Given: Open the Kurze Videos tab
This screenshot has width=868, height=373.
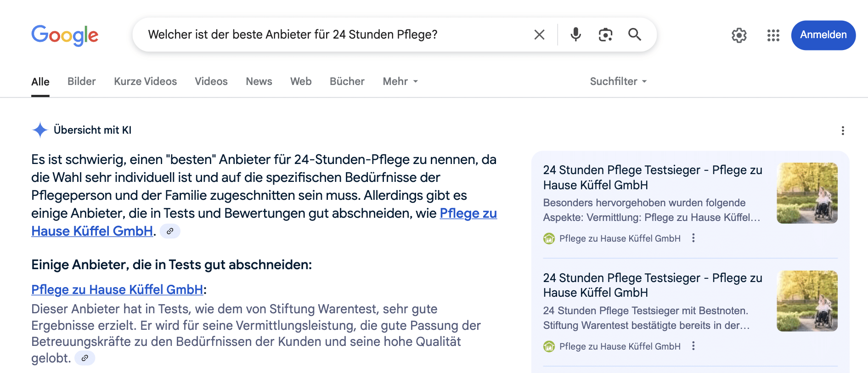Looking at the screenshot, I should (146, 81).
